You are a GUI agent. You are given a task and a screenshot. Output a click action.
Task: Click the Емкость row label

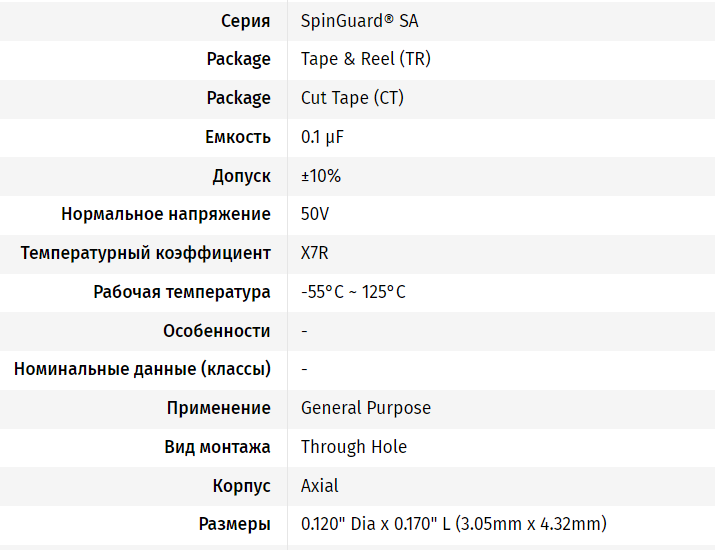pos(238,137)
